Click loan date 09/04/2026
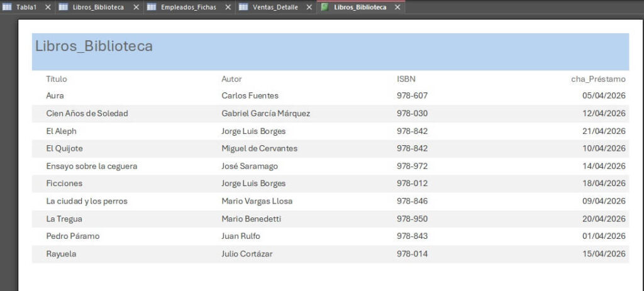The height and width of the screenshot is (291, 644). pyautogui.click(x=604, y=200)
